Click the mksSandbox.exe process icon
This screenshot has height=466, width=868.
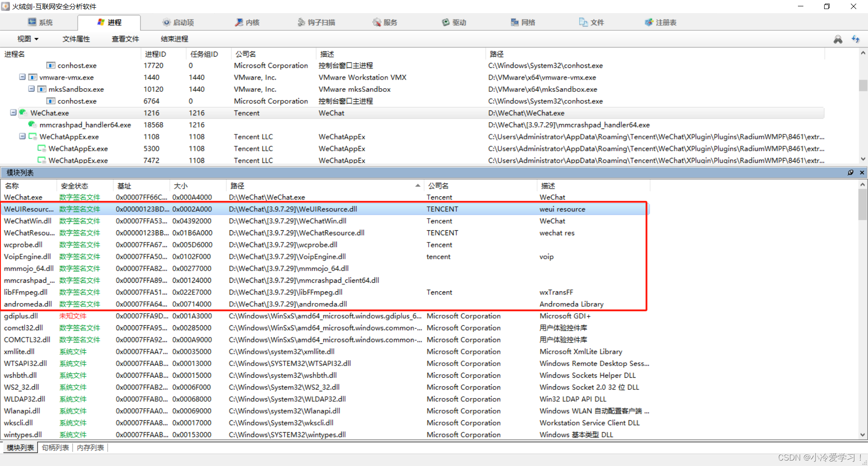pos(42,89)
